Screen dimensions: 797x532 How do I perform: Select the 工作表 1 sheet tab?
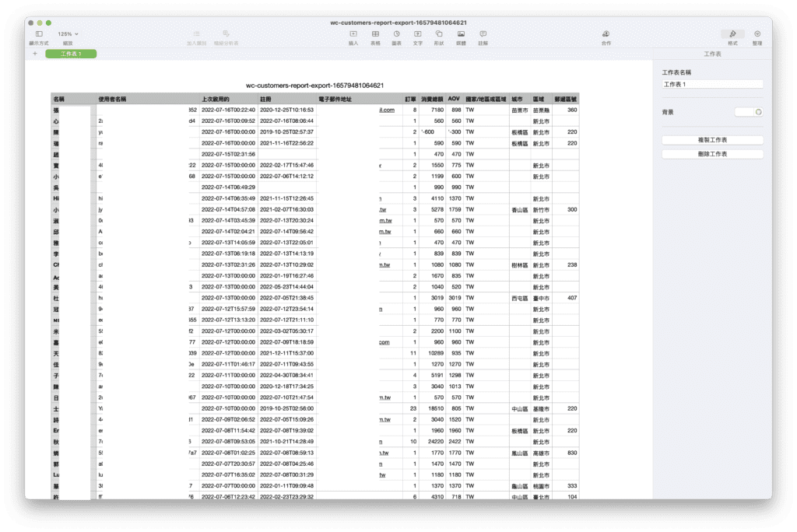pos(70,54)
